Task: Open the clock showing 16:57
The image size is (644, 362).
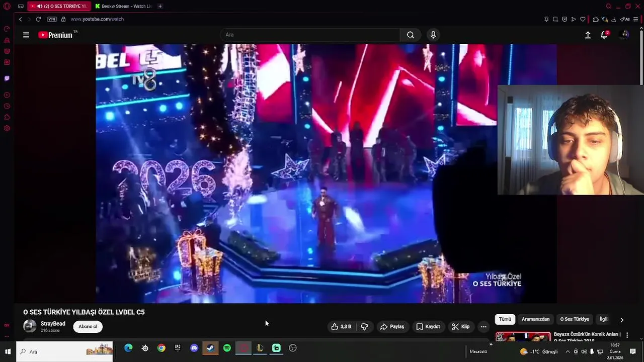Action: point(615,351)
